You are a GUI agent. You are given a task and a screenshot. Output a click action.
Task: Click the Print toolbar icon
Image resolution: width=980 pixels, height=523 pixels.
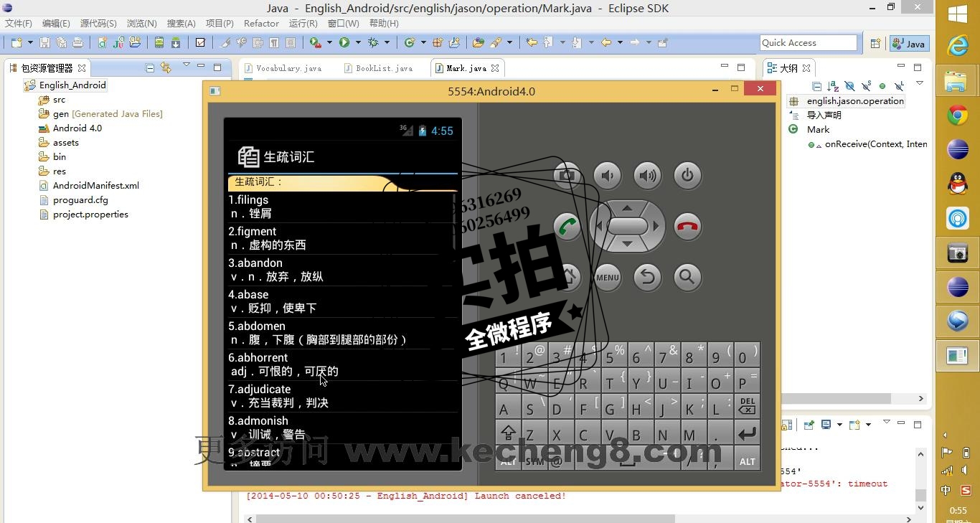(x=77, y=42)
